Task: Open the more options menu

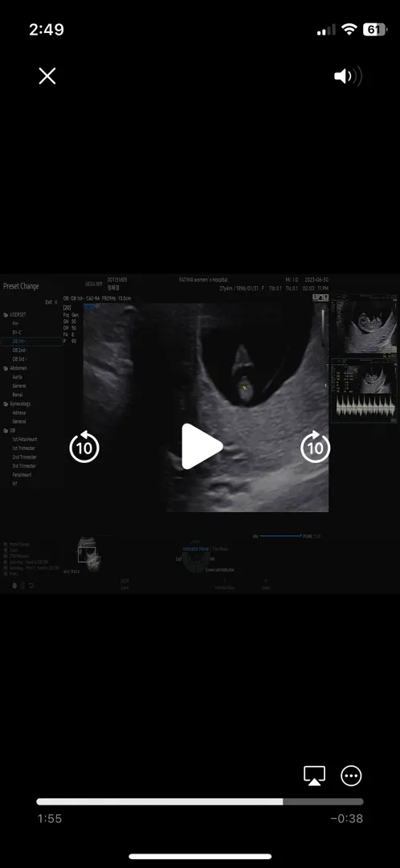Action: tap(351, 776)
